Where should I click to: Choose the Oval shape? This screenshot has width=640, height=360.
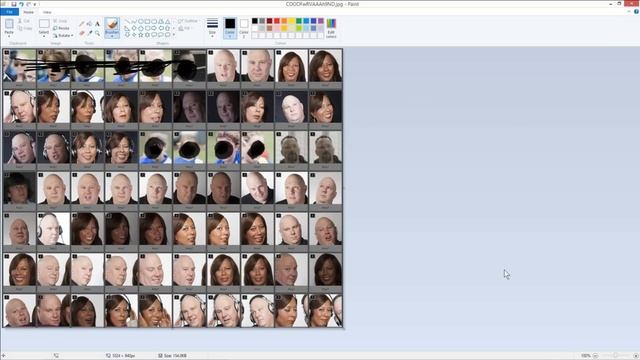(140, 21)
